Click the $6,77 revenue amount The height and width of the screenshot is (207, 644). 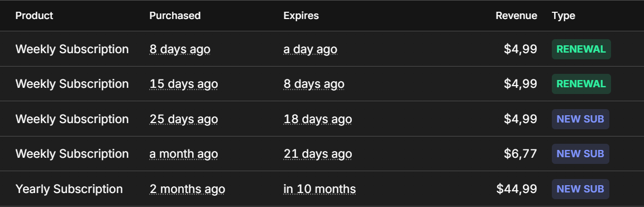click(521, 154)
